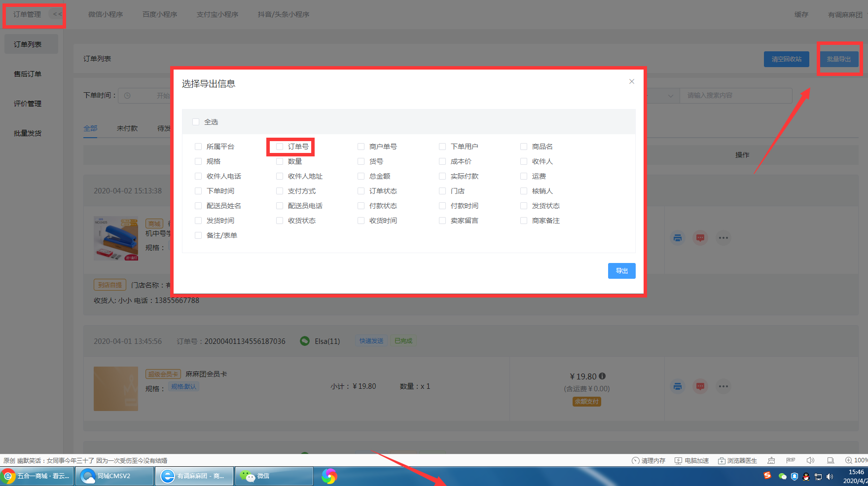Check the 实际付款 option
This screenshot has height=486, width=868.
click(442, 176)
